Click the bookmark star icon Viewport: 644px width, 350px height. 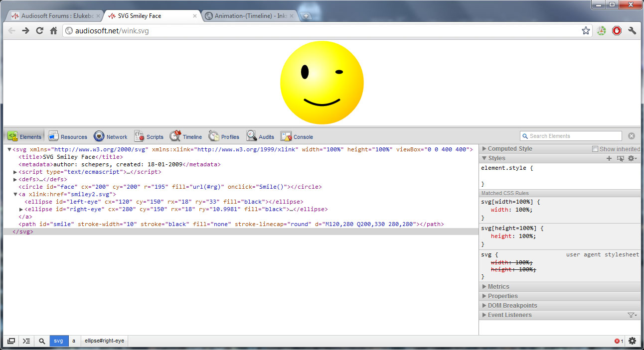coord(586,31)
